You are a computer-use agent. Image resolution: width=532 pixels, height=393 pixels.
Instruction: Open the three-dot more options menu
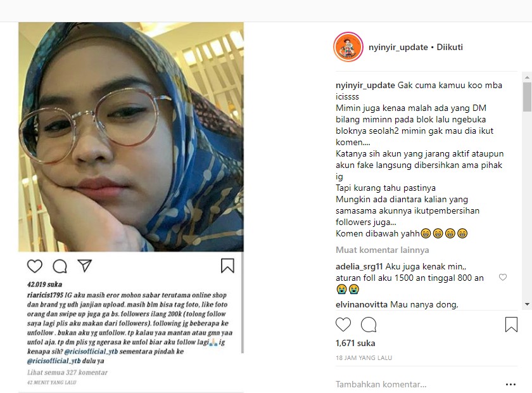click(510, 385)
